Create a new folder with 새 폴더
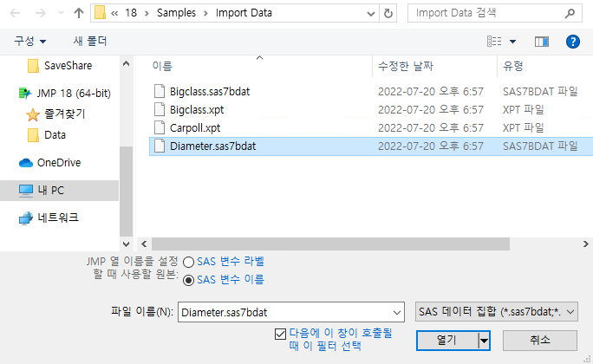The image size is (593, 364). pos(90,41)
